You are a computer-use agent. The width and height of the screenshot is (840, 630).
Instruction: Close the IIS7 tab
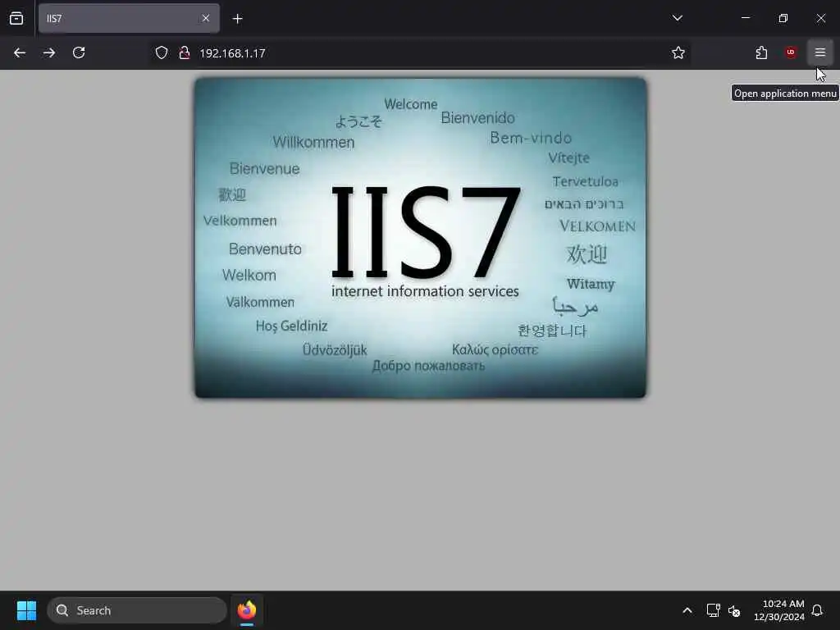pos(206,18)
